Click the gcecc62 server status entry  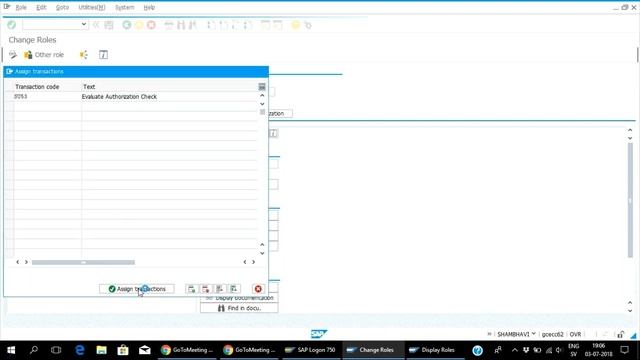[x=552, y=334]
